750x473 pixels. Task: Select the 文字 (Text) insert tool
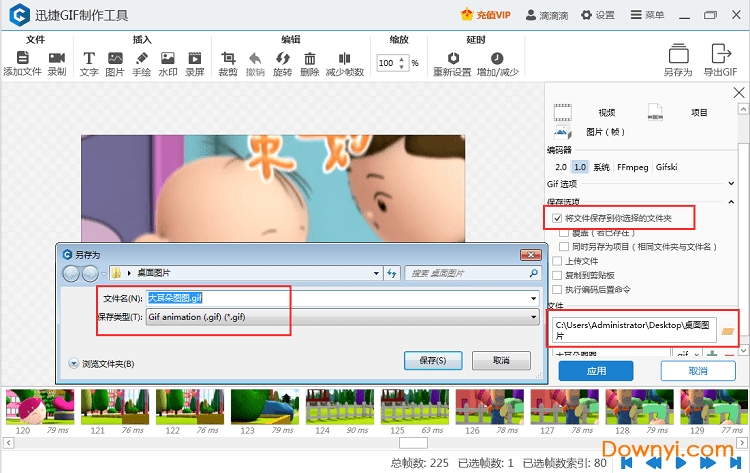pyautogui.click(x=89, y=59)
